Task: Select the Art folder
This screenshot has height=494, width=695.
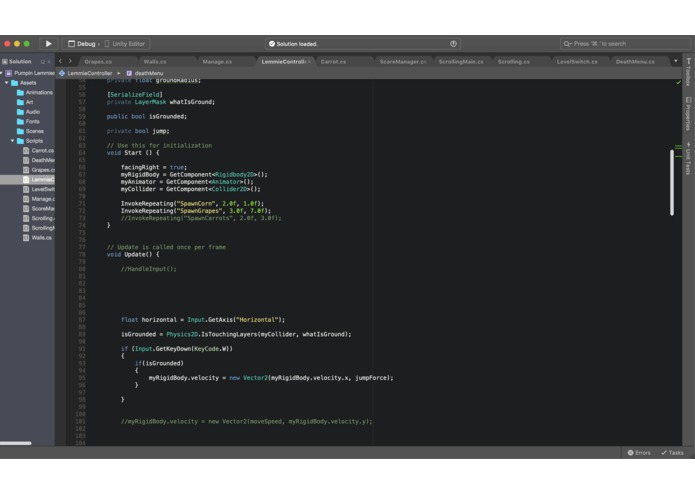Action: point(25,102)
